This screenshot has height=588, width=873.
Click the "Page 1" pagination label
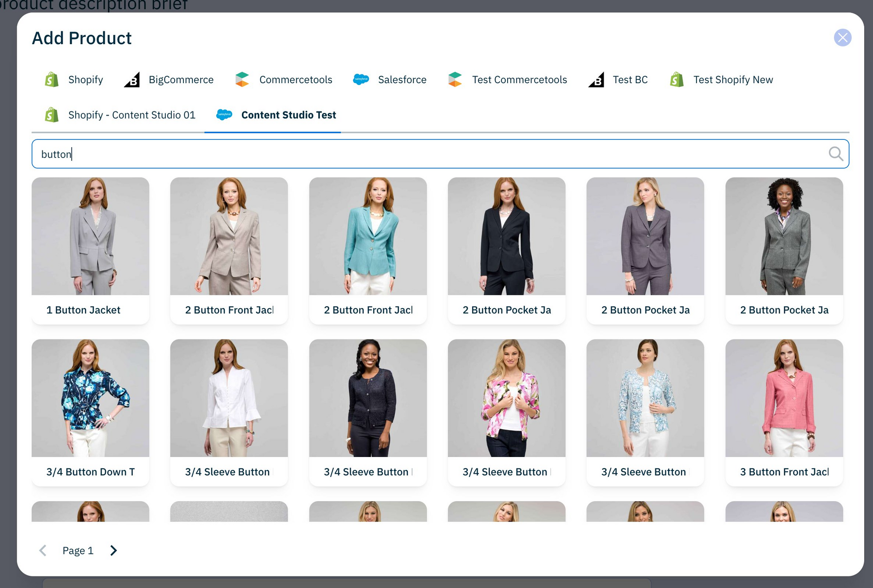[x=78, y=550]
